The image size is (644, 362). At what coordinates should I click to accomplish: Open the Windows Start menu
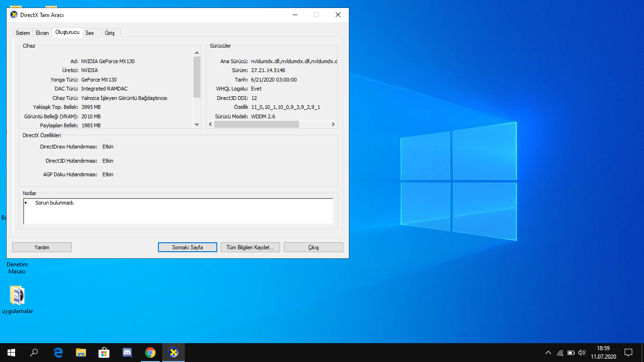coord(11,353)
